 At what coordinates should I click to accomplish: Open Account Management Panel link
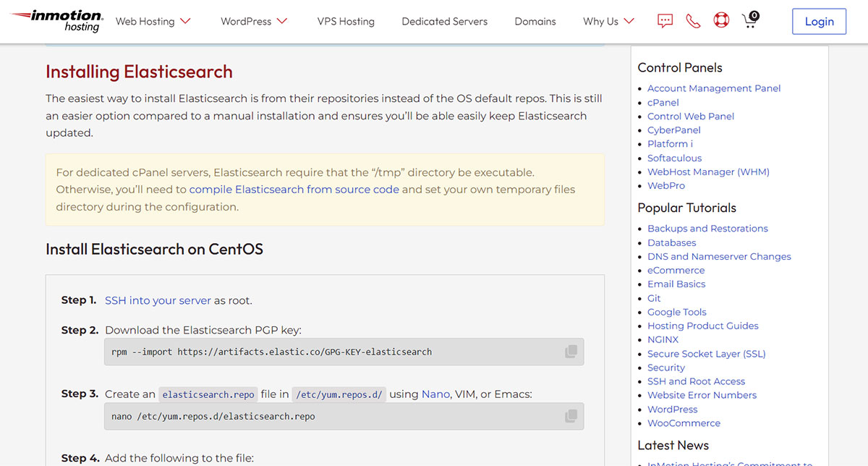tap(714, 88)
